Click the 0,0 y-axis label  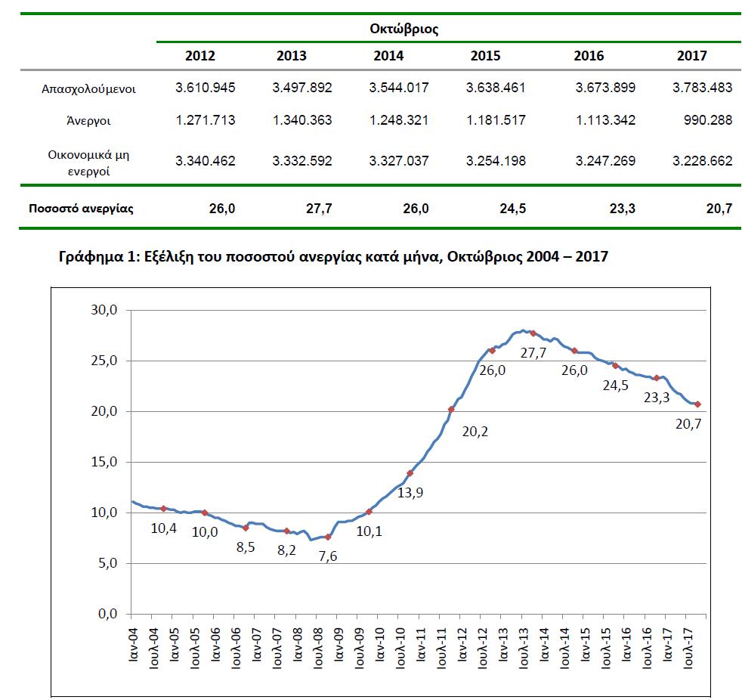tap(108, 614)
